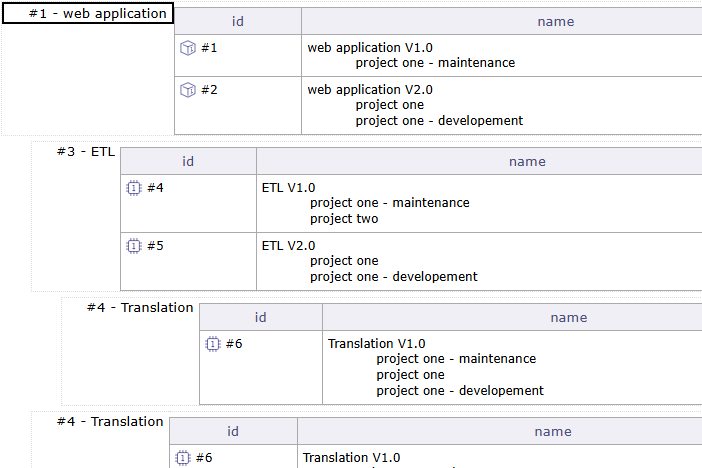Viewport: 702px width, 468px height.
Task: Click 'id' header in first Translation table
Action: point(260,318)
